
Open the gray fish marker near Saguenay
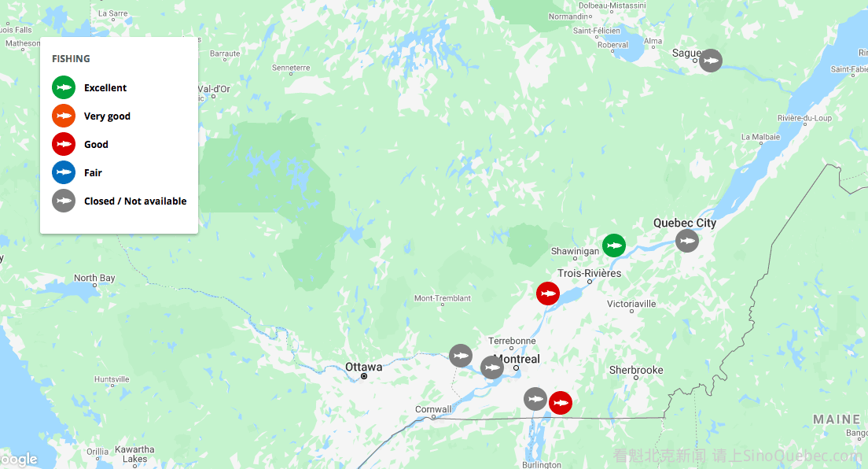711,61
